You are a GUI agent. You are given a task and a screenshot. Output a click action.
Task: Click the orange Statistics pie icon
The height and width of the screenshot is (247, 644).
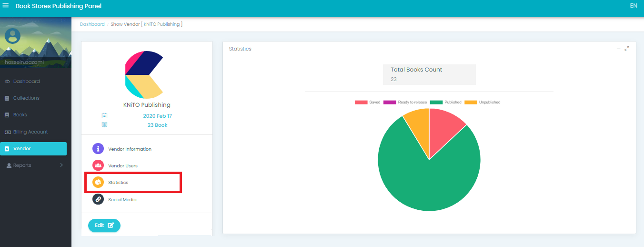98,183
